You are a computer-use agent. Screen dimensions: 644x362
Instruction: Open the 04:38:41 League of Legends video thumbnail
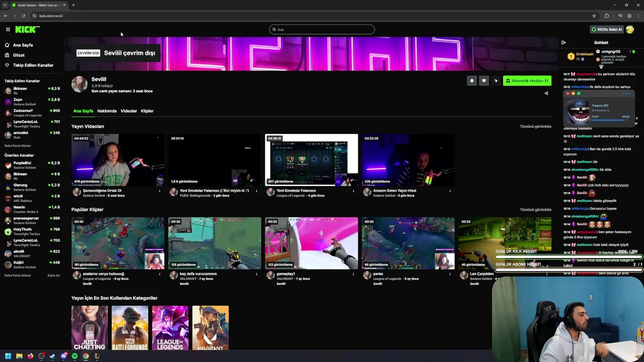(x=311, y=160)
